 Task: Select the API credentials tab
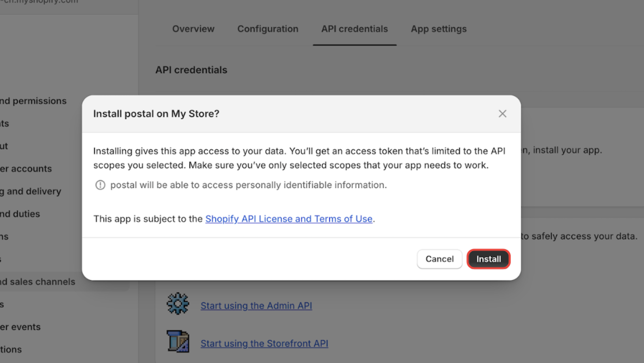tap(354, 29)
